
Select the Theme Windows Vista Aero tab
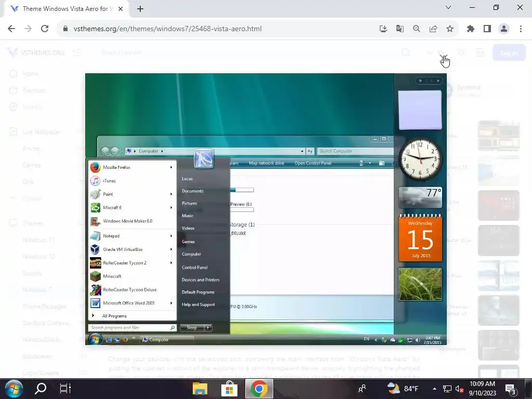pos(66,9)
